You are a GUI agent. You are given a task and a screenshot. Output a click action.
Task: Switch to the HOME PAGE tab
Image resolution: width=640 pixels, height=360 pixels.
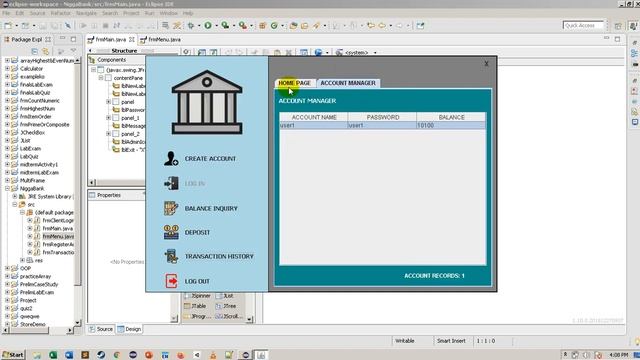tap(295, 83)
